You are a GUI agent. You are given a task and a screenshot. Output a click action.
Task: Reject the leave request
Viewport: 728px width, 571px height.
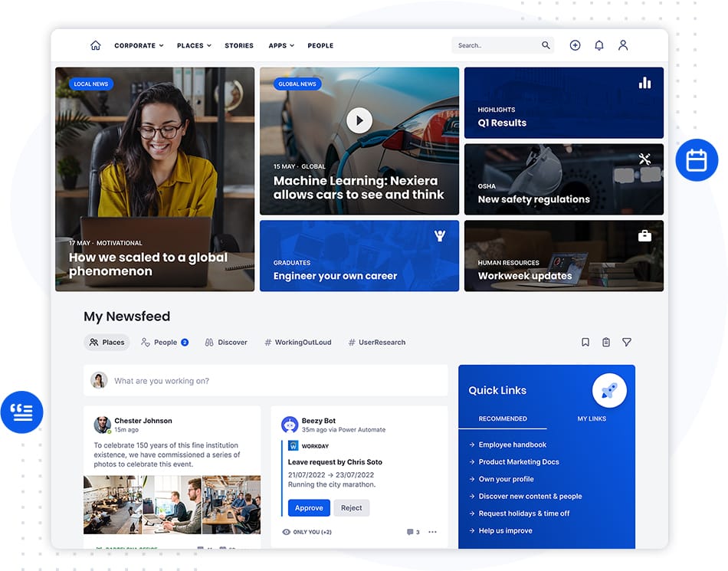[x=351, y=508]
